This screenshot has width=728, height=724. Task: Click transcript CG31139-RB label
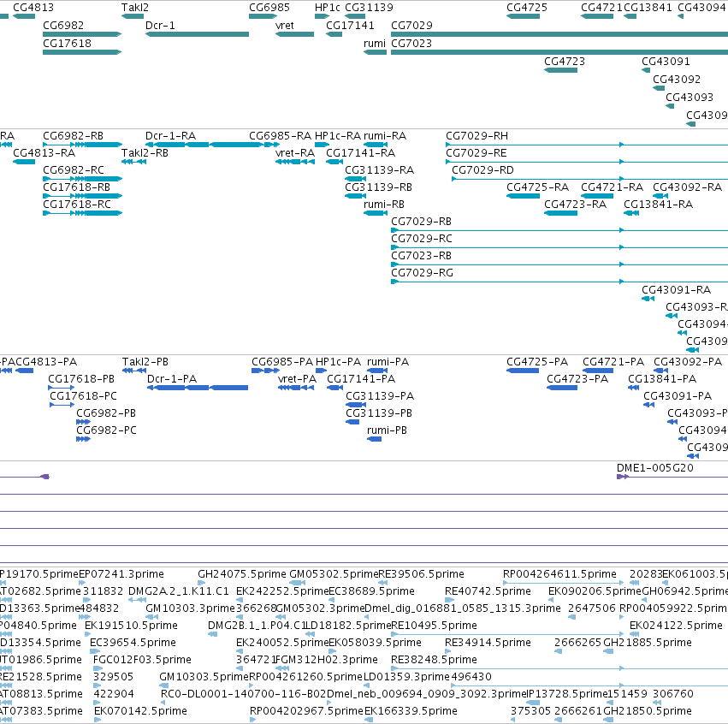click(378, 187)
